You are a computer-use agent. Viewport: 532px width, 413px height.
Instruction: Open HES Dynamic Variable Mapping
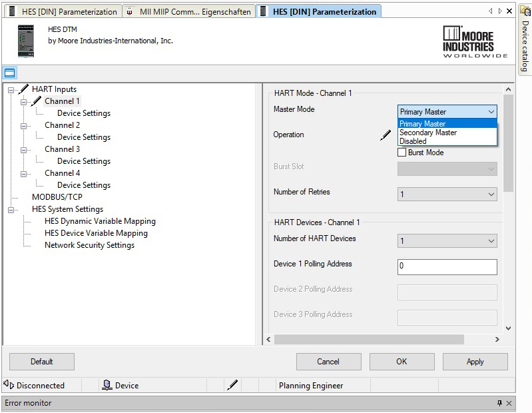click(x=100, y=221)
